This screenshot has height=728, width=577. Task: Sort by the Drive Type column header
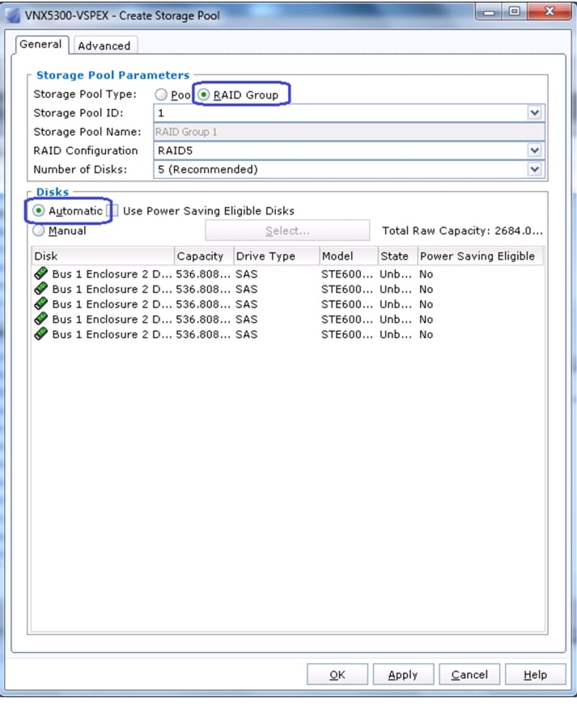click(277, 256)
